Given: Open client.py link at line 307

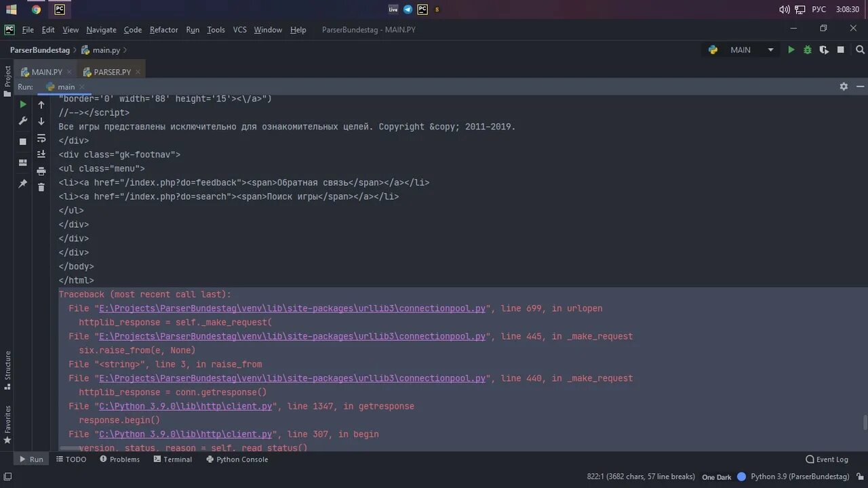Looking at the screenshot, I should [x=186, y=434].
